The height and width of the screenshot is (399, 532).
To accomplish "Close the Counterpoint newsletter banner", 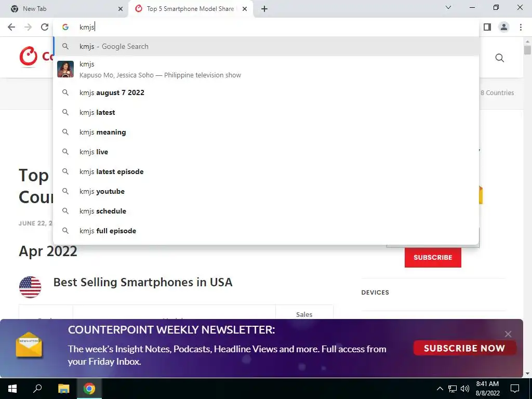I will (x=508, y=334).
